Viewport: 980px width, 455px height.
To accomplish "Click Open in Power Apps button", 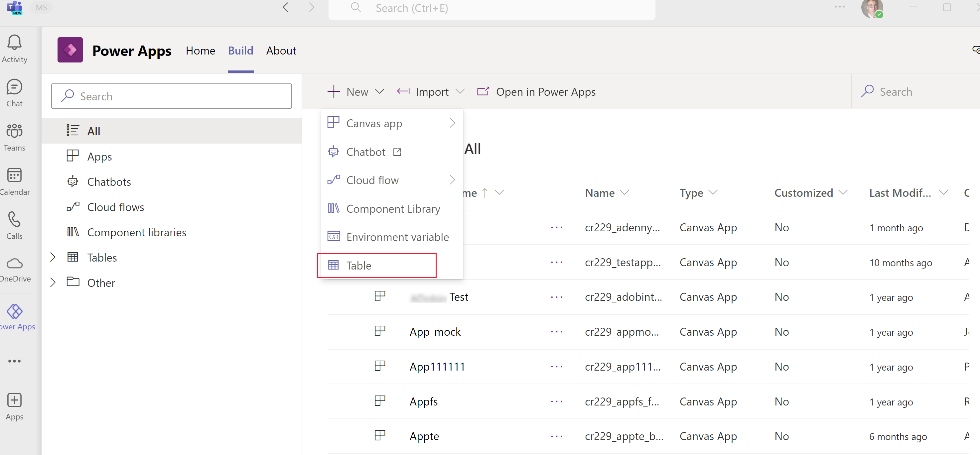I will (x=536, y=92).
